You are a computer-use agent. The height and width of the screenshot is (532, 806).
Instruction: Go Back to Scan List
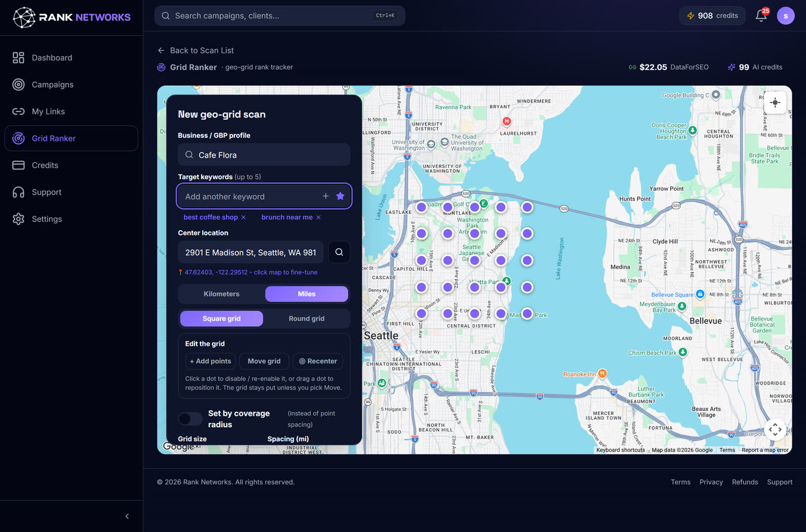pyautogui.click(x=196, y=51)
